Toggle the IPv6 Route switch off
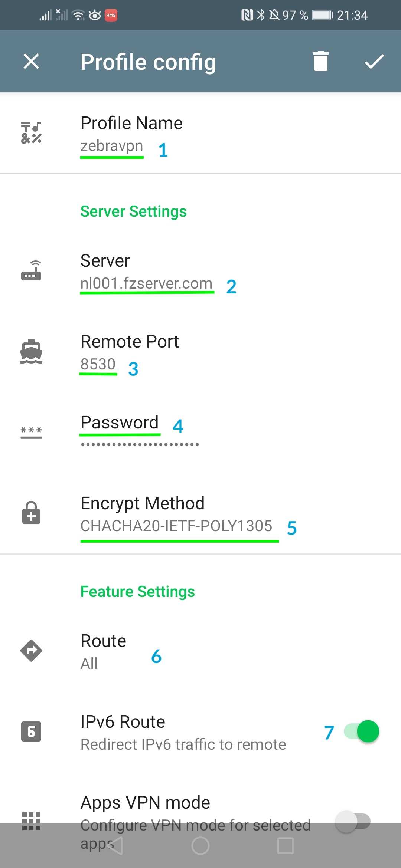This screenshot has height=868, width=401. [x=361, y=731]
